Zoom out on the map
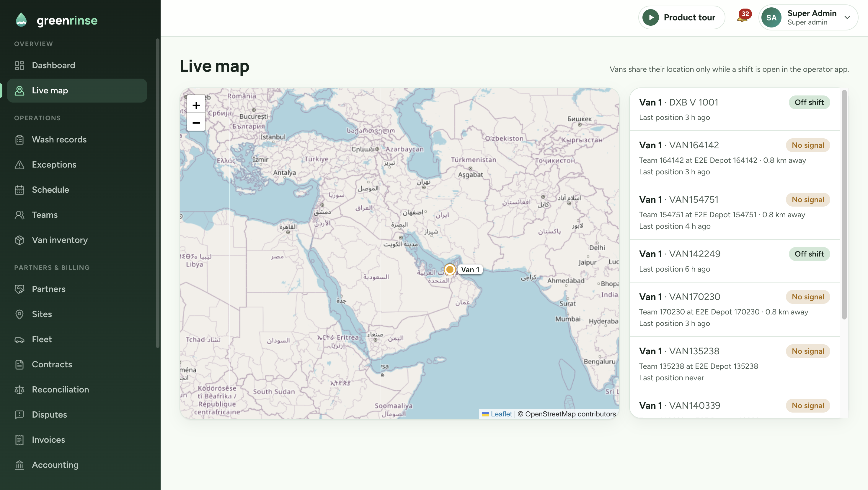This screenshot has width=868, height=490. (x=196, y=123)
